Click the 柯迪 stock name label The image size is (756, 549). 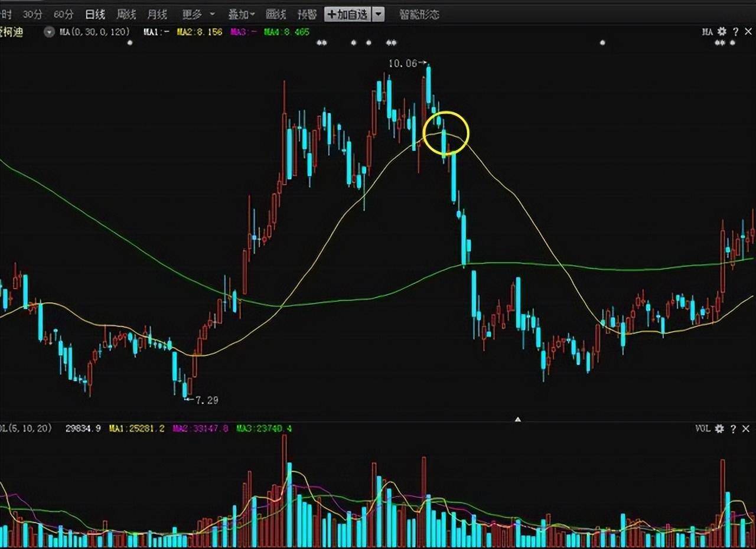coord(12,32)
